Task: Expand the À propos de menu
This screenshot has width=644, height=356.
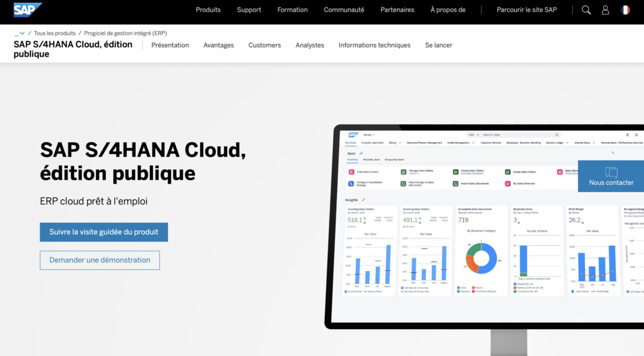Action: [x=448, y=10]
